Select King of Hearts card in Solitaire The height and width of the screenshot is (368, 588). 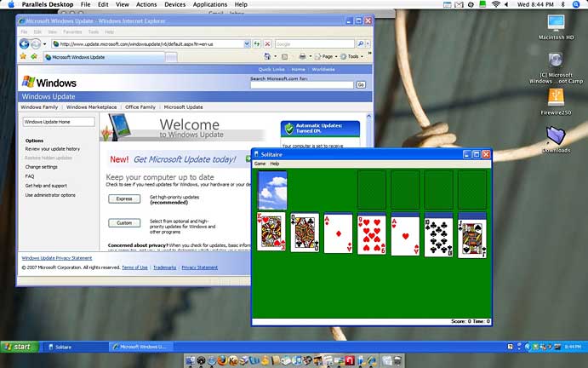pos(271,232)
